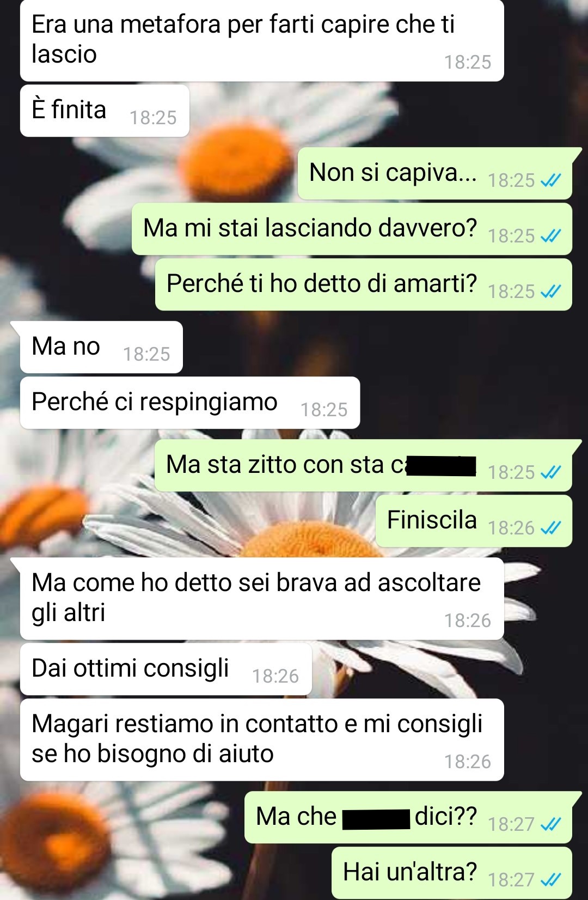
Task: Tap the 'Era una metafora' message bubble
Action: [262, 40]
